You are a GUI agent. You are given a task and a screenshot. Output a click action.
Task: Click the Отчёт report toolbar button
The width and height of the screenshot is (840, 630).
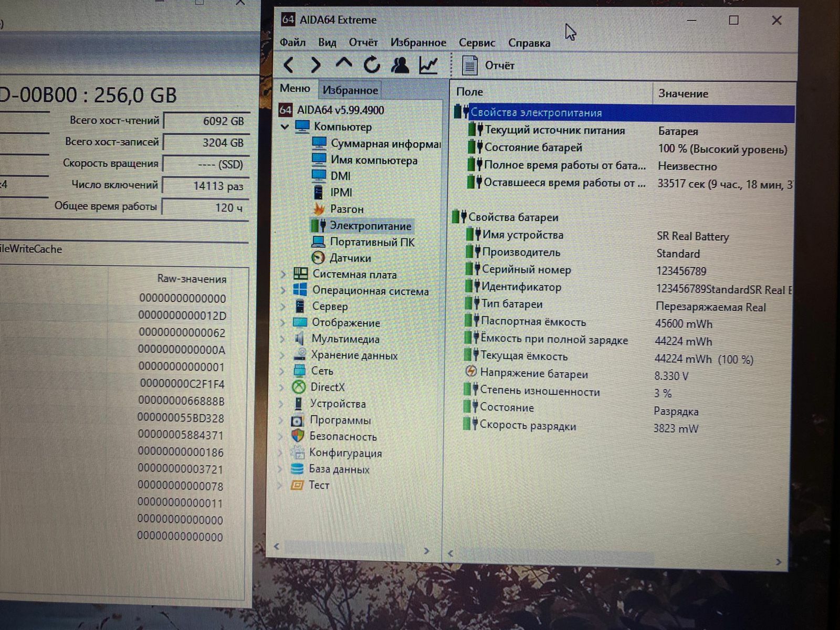488,65
